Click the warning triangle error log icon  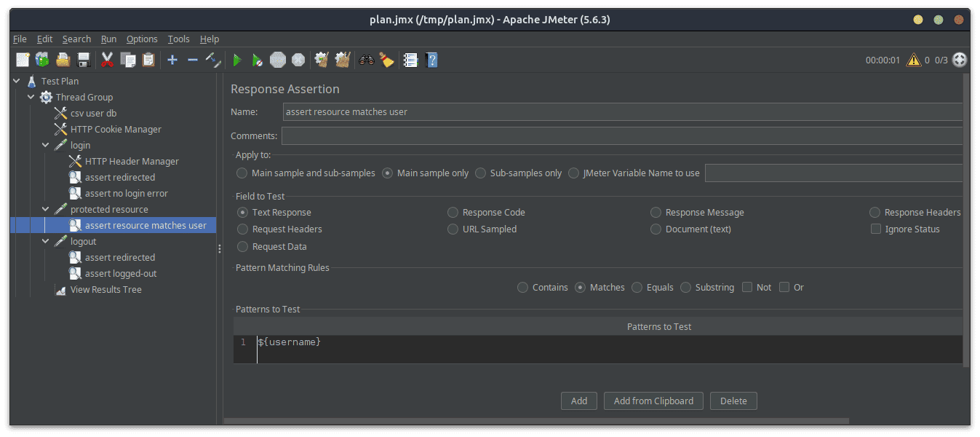pyautogui.click(x=914, y=60)
